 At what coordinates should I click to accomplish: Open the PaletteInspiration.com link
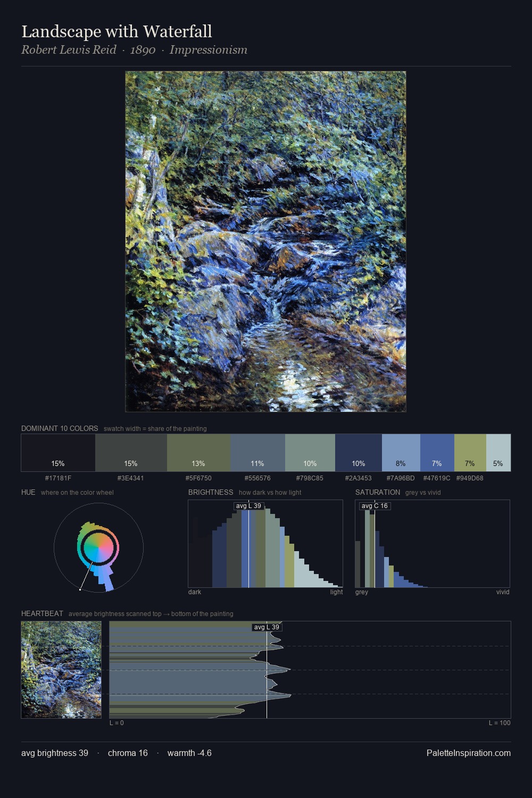[x=469, y=753]
